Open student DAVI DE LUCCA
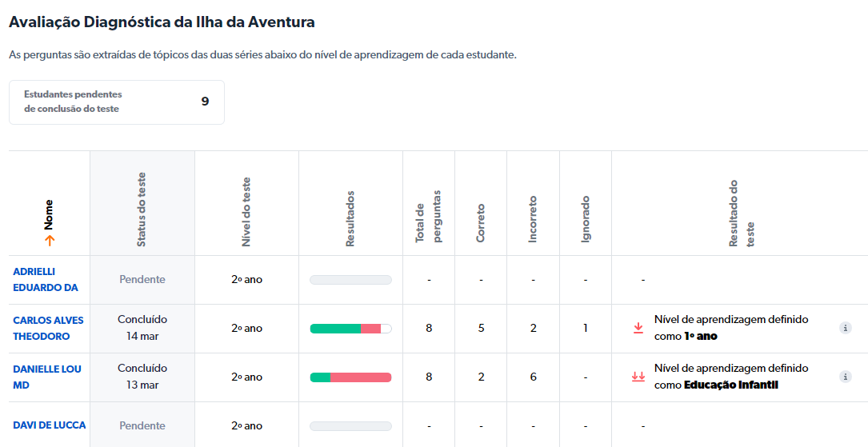The width and height of the screenshot is (868, 447). (x=50, y=425)
